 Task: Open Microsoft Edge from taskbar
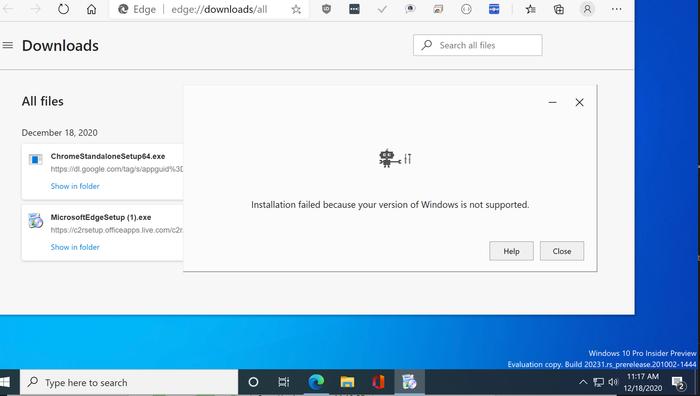tap(316, 382)
